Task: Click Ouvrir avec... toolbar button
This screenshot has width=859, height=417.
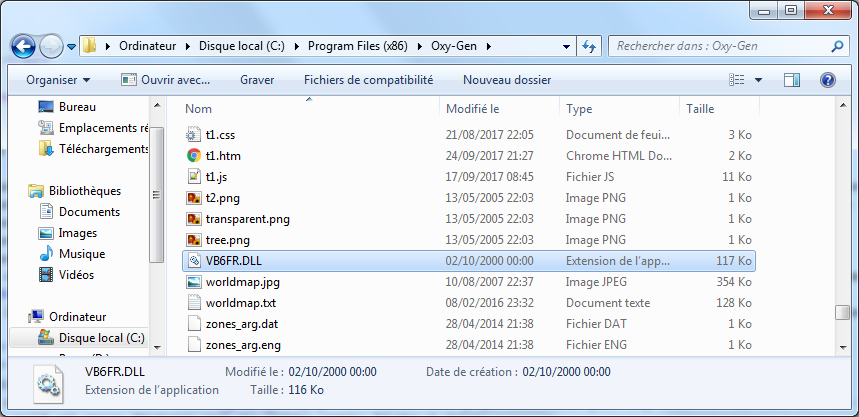Action: [165, 80]
